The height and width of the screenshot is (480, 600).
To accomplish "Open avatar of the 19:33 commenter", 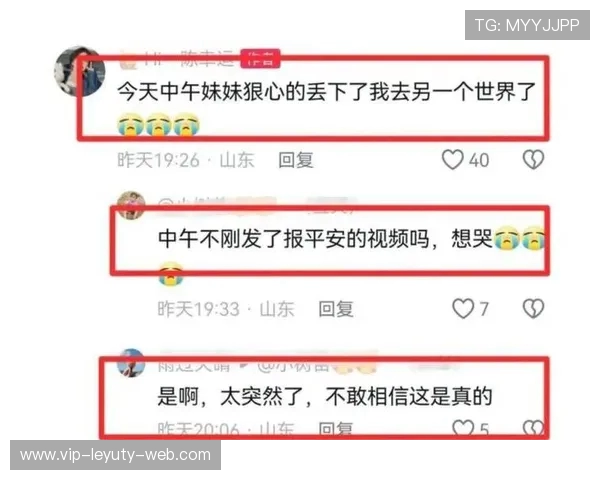I will (x=131, y=205).
